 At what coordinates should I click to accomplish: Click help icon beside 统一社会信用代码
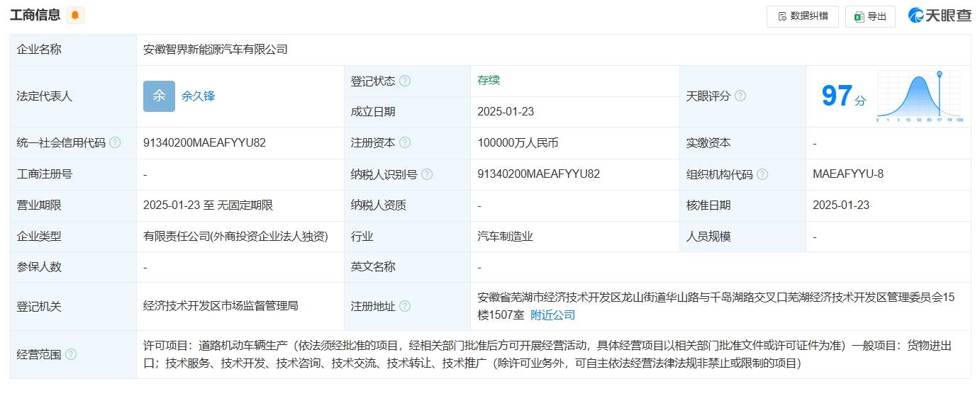115,142
